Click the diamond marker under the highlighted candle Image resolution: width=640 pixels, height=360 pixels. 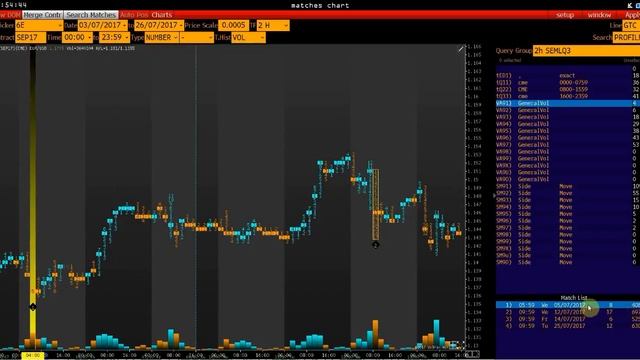tap(376, 244)
